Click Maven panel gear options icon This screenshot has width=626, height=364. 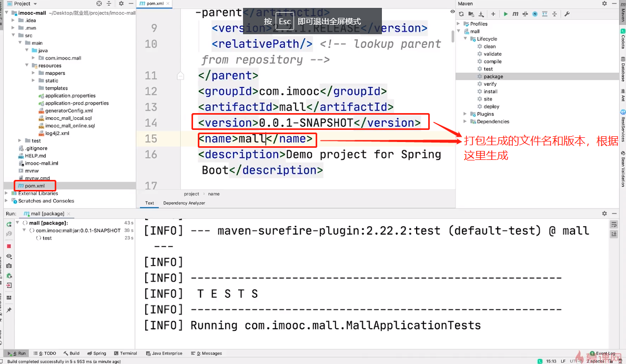tap(604, 4)
